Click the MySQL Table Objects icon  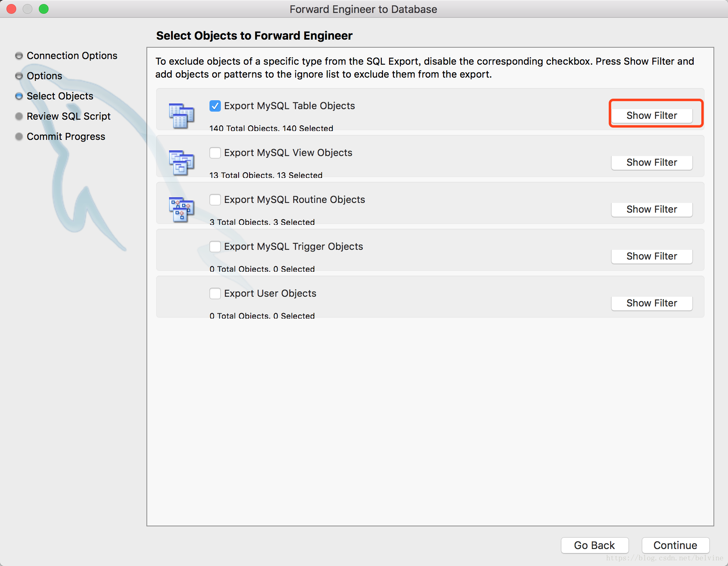[x=182, y=116]
